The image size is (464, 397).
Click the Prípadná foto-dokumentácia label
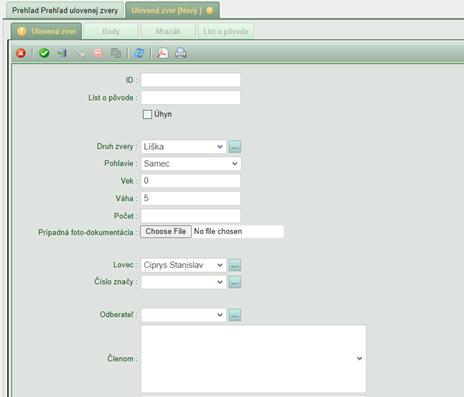click(x=86, y=232)
